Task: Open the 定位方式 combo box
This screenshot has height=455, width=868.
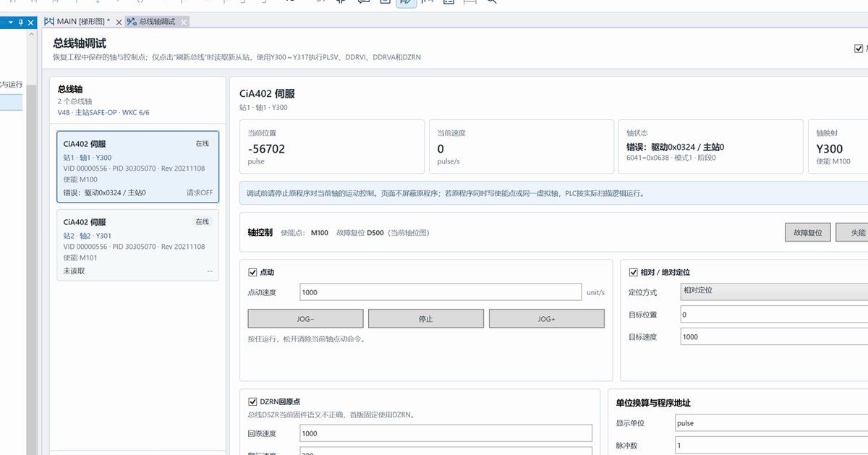Action: click(x=774, y=292)
